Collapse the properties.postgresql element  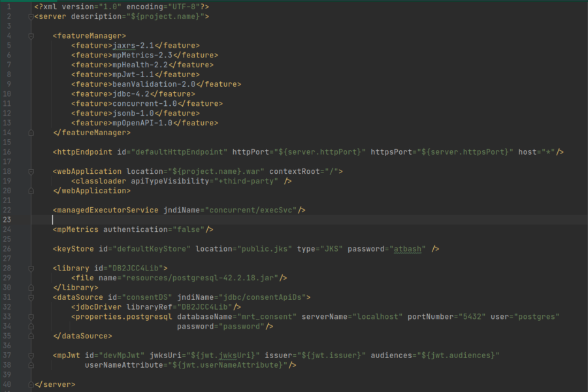[30, 316]
